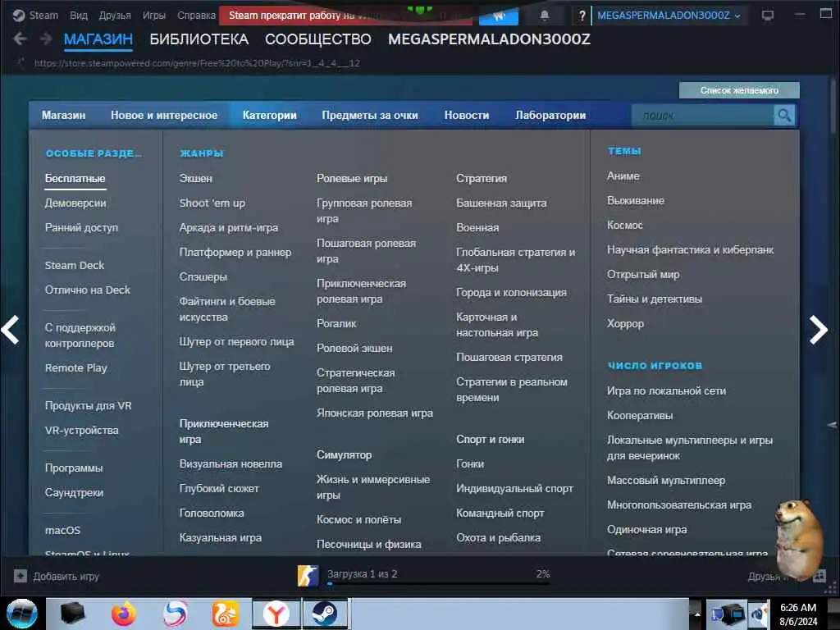This screenshot has width=840, height=630.
Task: Open Предметы за очки tab
Action: click(370, 115)
